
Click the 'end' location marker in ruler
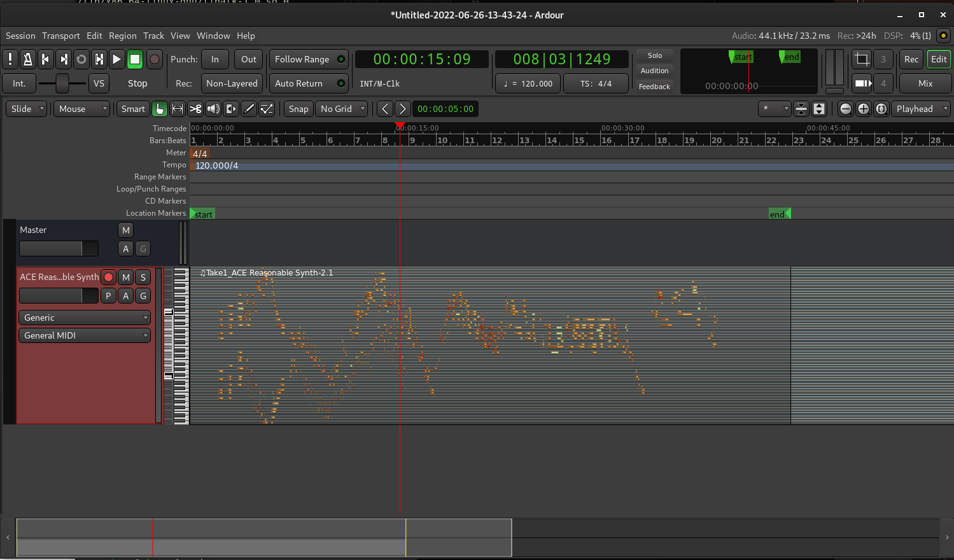(780, 214)
